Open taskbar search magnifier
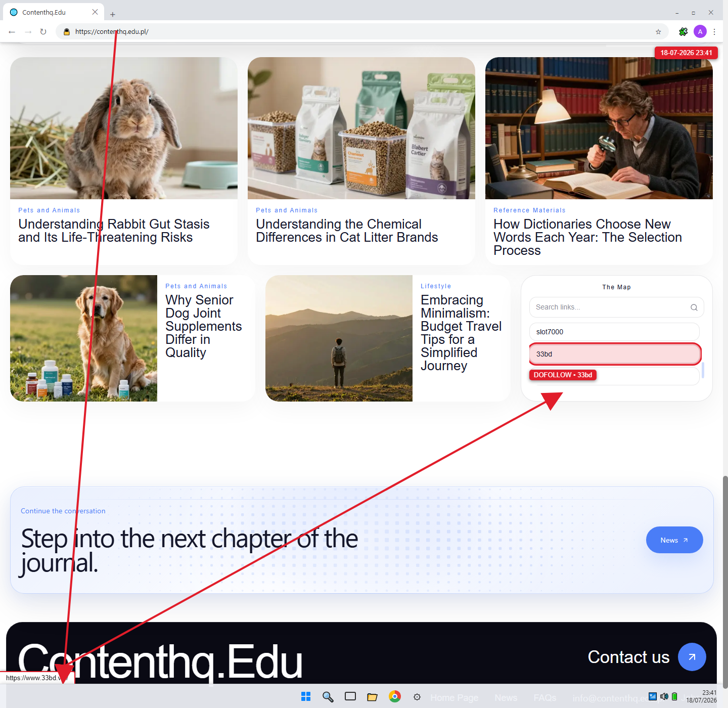This screenshot has height=708, width=728. (x=328, y=696)
